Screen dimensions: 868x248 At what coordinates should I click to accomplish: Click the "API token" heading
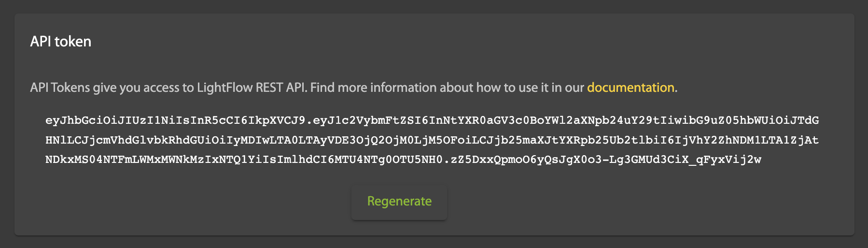click(x=61, y=42)
